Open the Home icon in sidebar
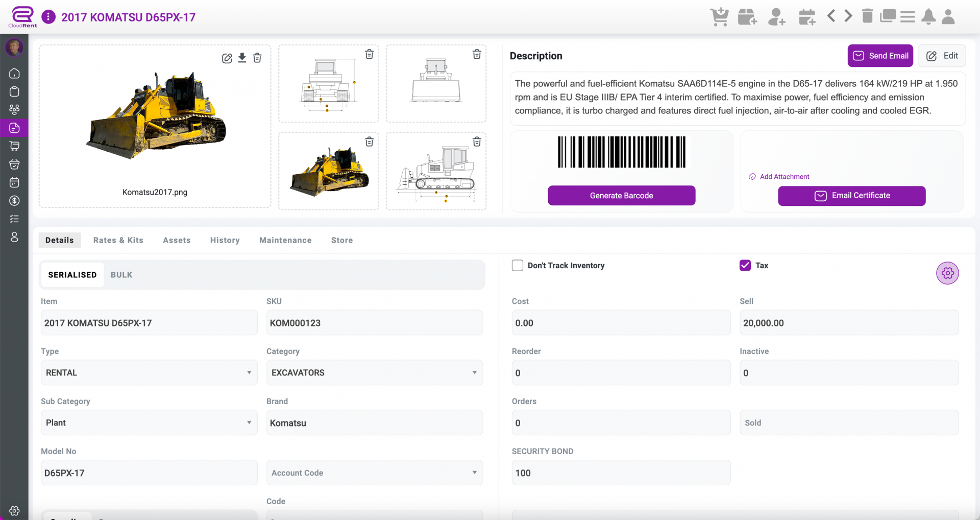980x520 pixels. point(14,73)
